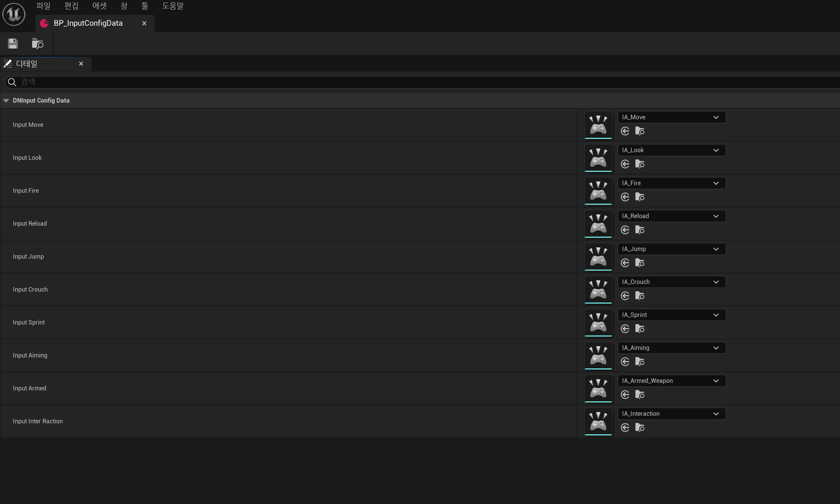
Task: Click the use selected asset arrow for Input Move
Action: pos(625,131)
